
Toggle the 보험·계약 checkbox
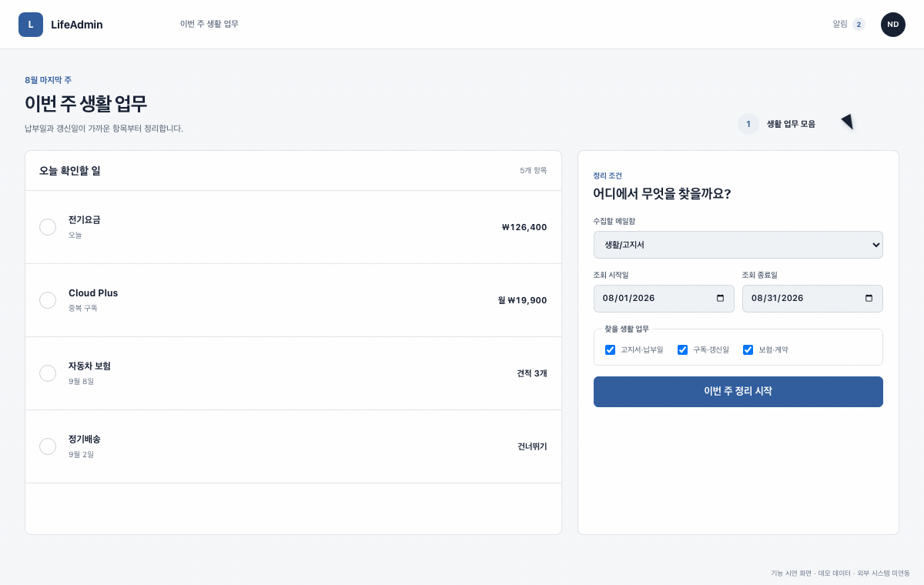click(x=748, y=349)
